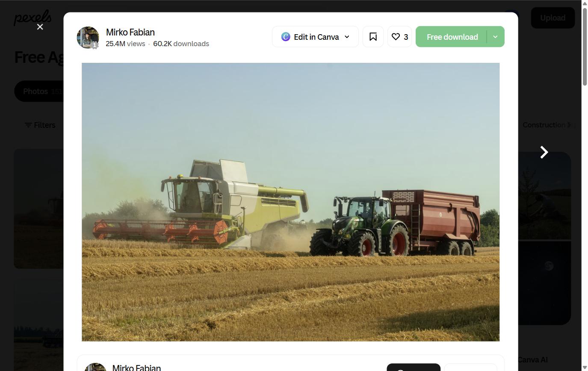The height and width of the screenshot is (371, 588).
Task: Open the harvester photo in full view
Action: (x=290, y=202)
